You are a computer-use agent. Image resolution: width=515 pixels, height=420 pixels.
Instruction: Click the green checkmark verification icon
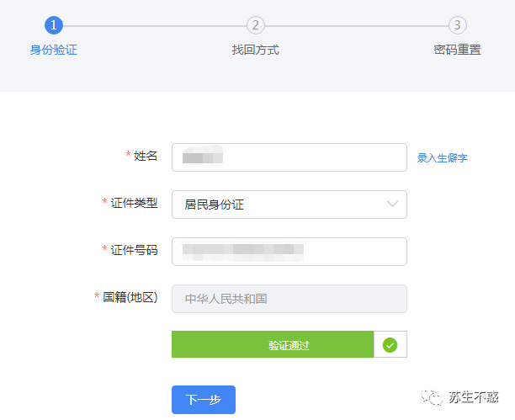[390, 344]
